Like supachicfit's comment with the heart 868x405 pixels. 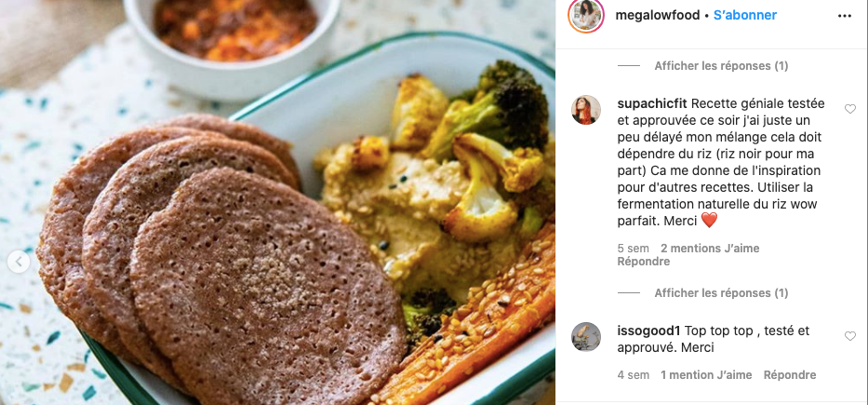pos(849,109)
